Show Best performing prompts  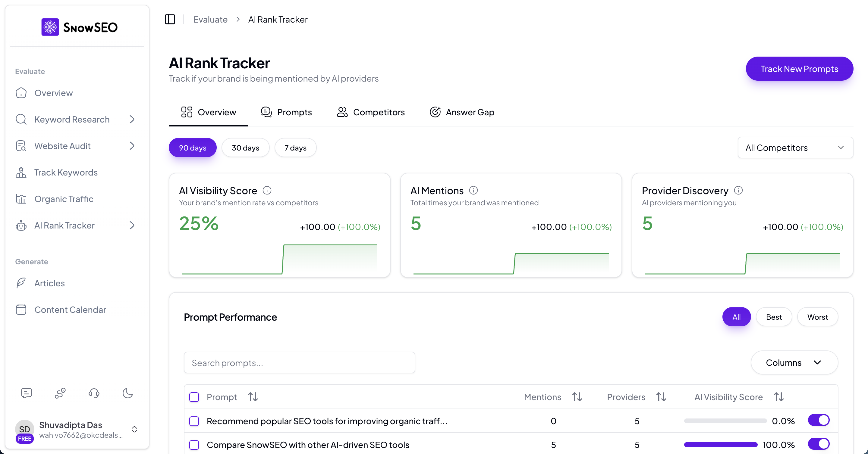point(774,317)
